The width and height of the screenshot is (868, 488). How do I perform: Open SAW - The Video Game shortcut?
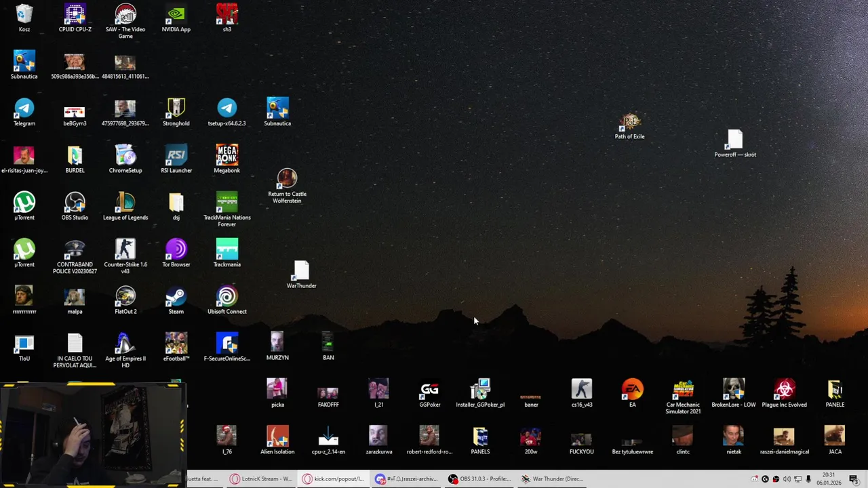pos(125,21)
